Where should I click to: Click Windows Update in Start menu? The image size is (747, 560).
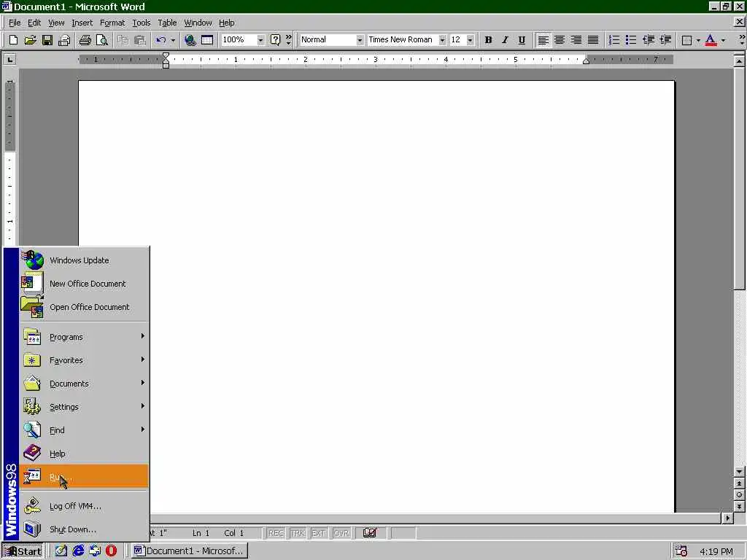tap(84, 260)
